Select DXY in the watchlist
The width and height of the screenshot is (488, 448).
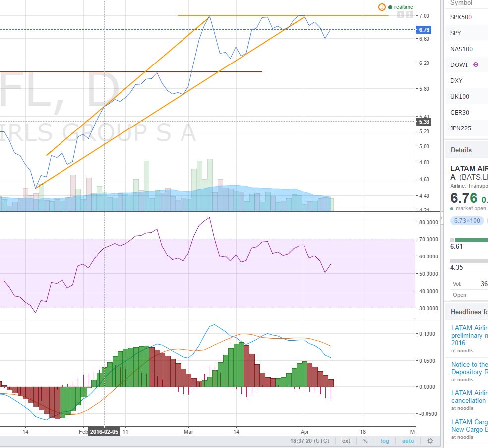point(467,81)
